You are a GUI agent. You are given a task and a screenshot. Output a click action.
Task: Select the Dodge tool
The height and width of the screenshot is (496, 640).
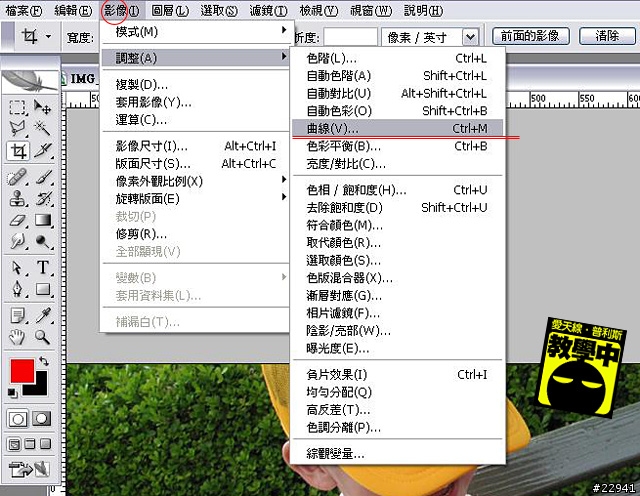42,242
